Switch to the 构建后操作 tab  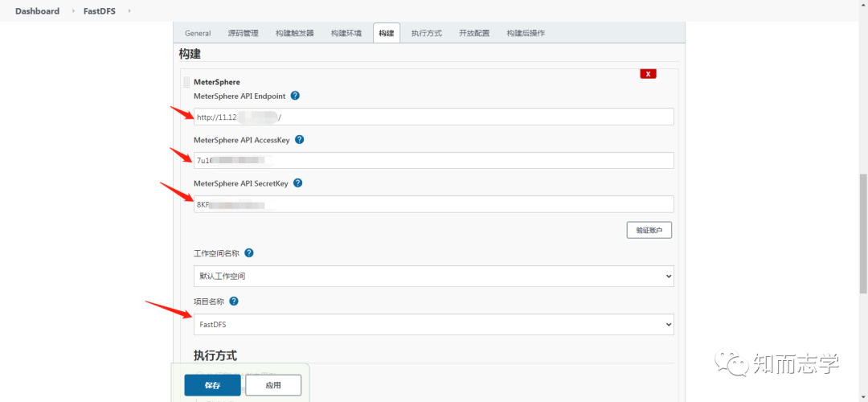coord(526,33)
